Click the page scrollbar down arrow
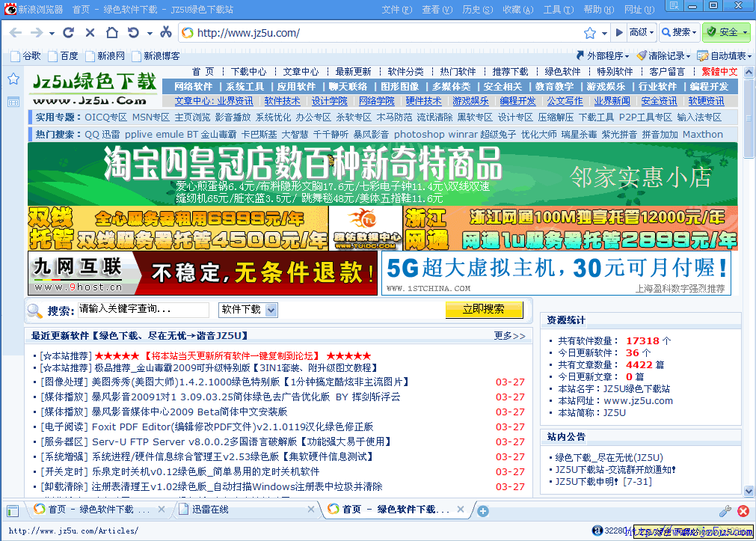The height and width of the screenshot is (541, 756). (x=749, y=492)
